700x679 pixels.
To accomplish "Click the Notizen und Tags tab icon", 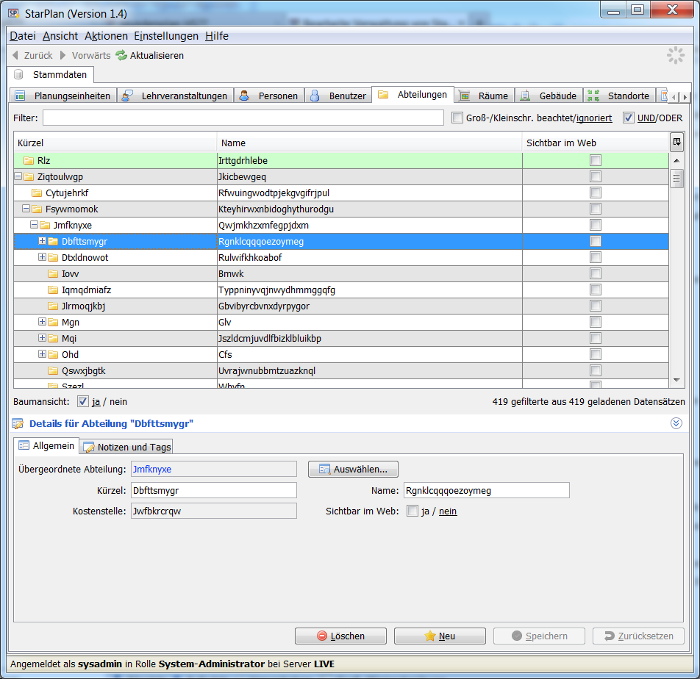I will pos(89,447).
